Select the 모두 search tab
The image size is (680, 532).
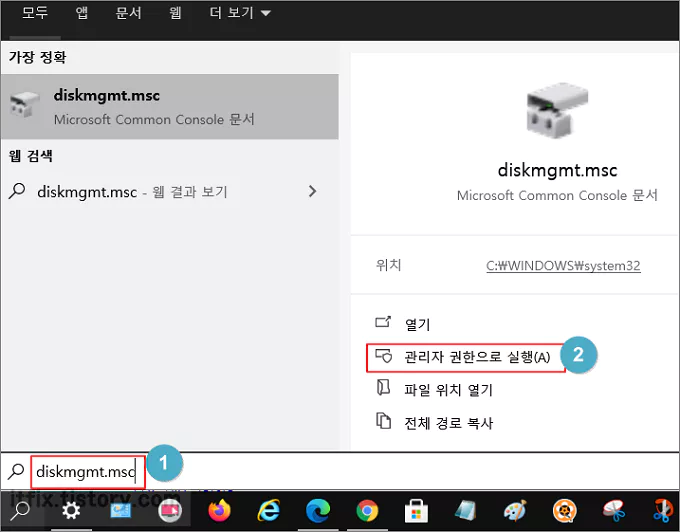click(x=35, y=13)
